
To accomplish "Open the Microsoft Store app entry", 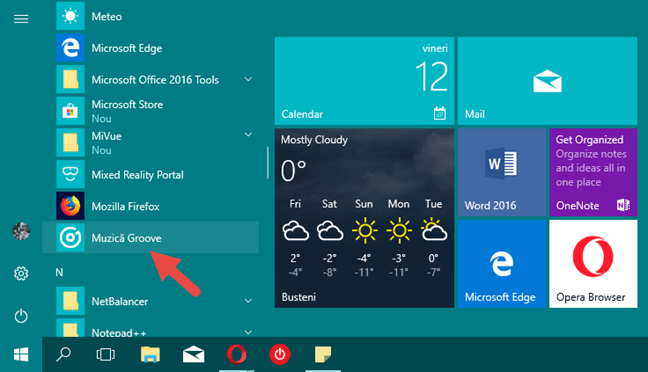I will point(150,111).
